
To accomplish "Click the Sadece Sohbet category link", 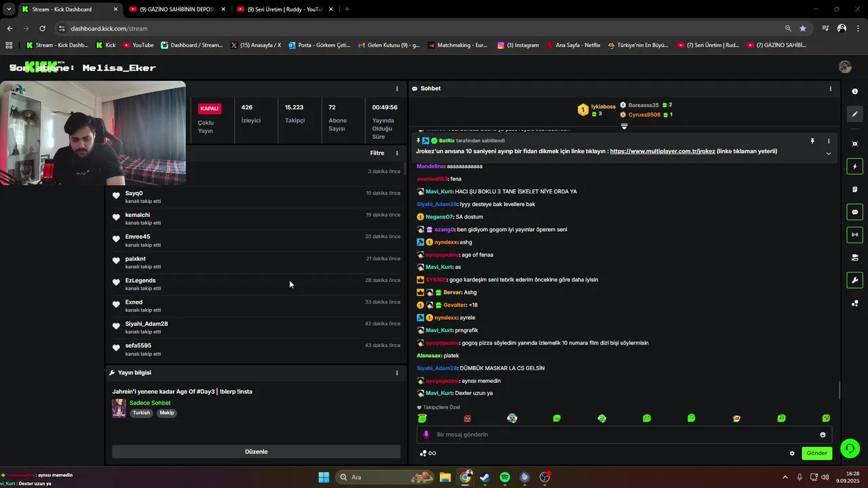I will click(150, 403).
